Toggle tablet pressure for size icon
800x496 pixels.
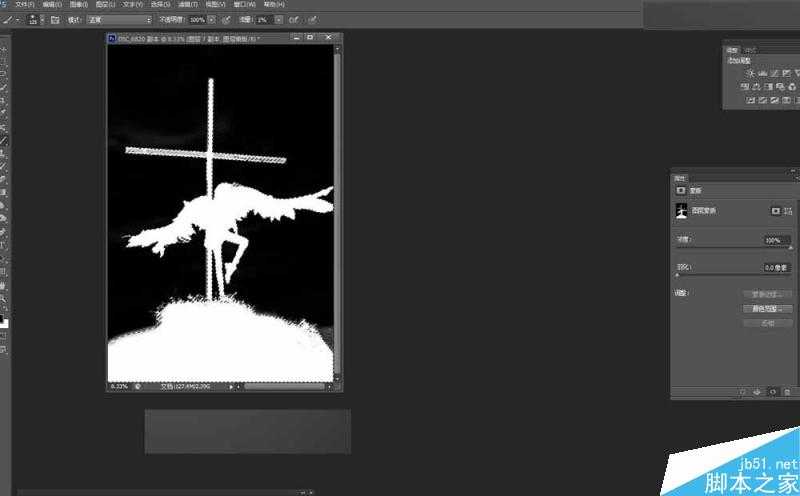coord(312,19)
